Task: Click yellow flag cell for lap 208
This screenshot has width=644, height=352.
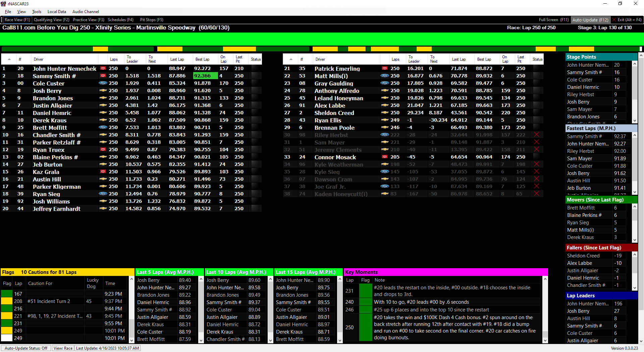Action: coord(6,301)
